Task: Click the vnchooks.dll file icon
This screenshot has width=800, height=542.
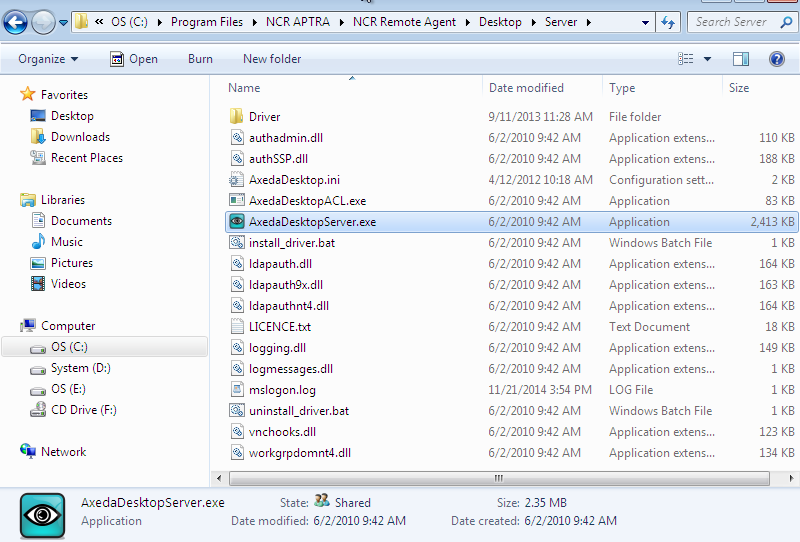Action: 237,431
